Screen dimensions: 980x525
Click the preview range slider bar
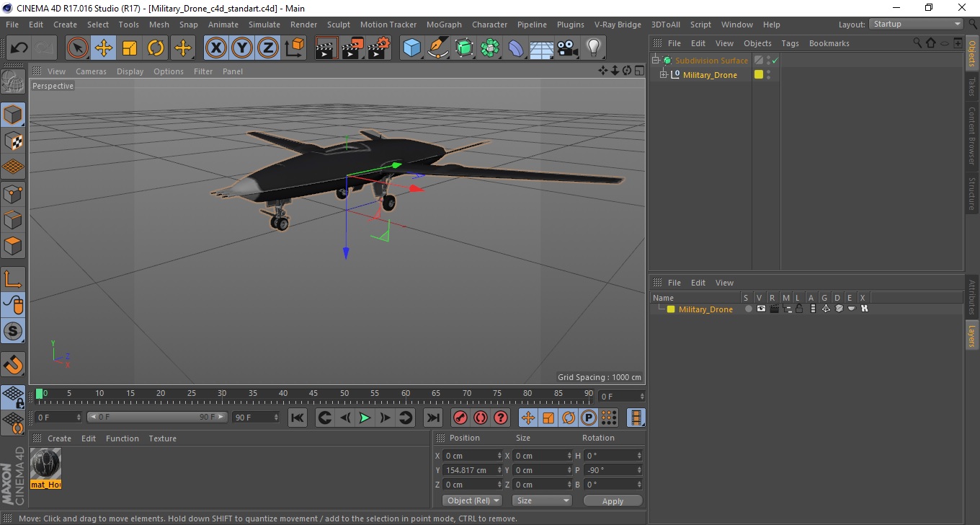(157, 418)
